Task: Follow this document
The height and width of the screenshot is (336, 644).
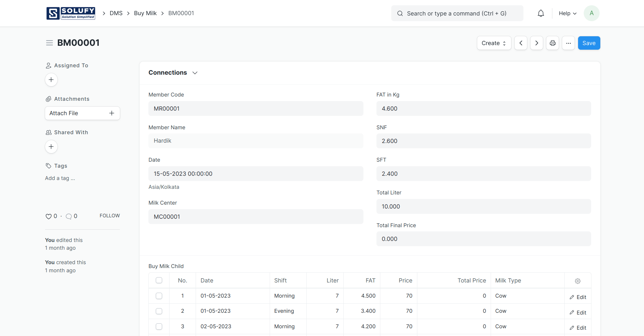Action: (110, 216)
